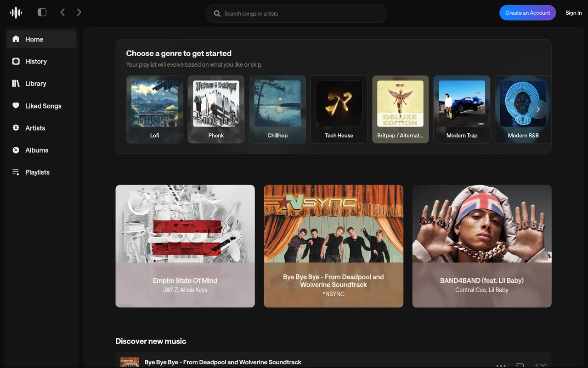The width and height of the screenshot is (588, 368).
Task: Open the BAND4BAND Central Cee card
Action: pos(482,246)
